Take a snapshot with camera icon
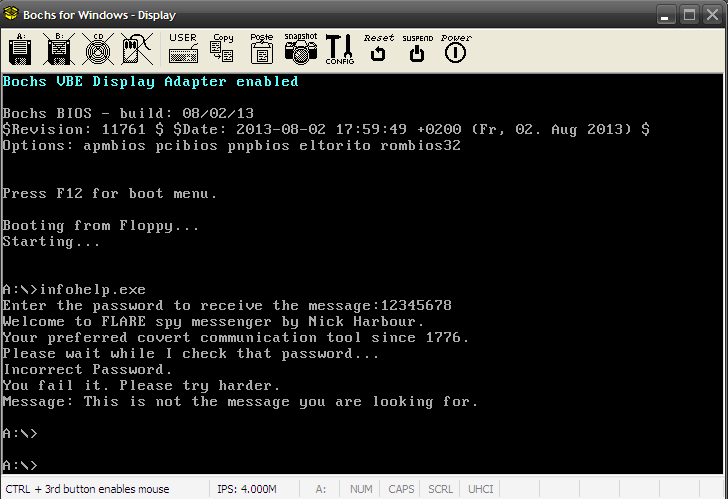 301,48
